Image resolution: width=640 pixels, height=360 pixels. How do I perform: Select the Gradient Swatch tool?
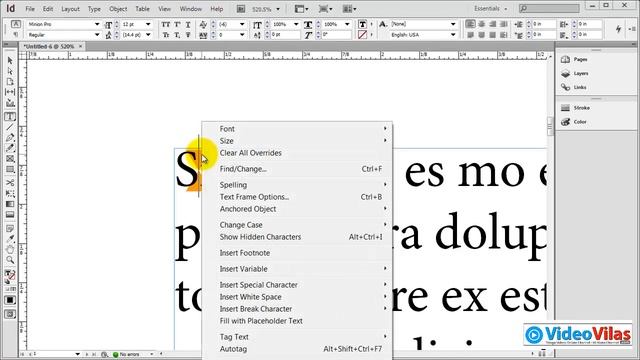click(x=10, y=204)
